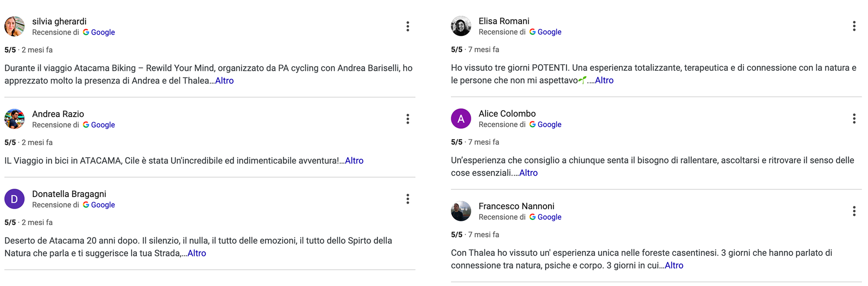Click Alice Colombo's purple avatar initial
Viewport: 868px width, 286px height.
pyautogui.click(x=462, y=119)
